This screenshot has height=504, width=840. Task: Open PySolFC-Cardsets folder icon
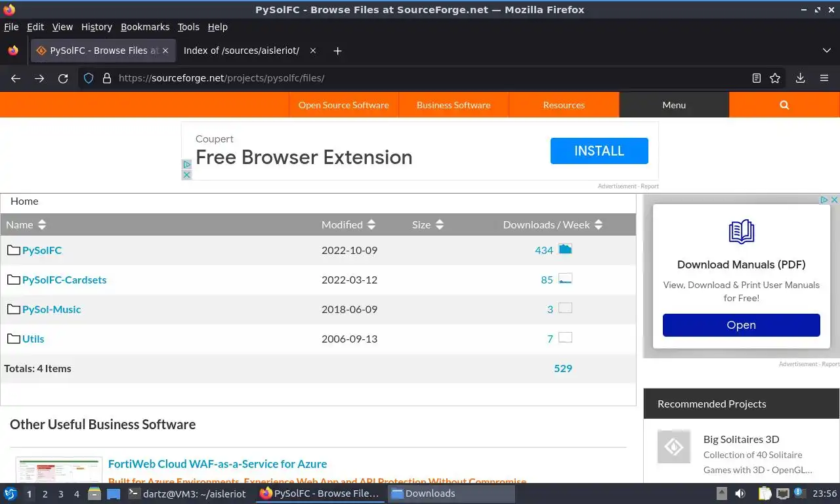pos(14,280)
